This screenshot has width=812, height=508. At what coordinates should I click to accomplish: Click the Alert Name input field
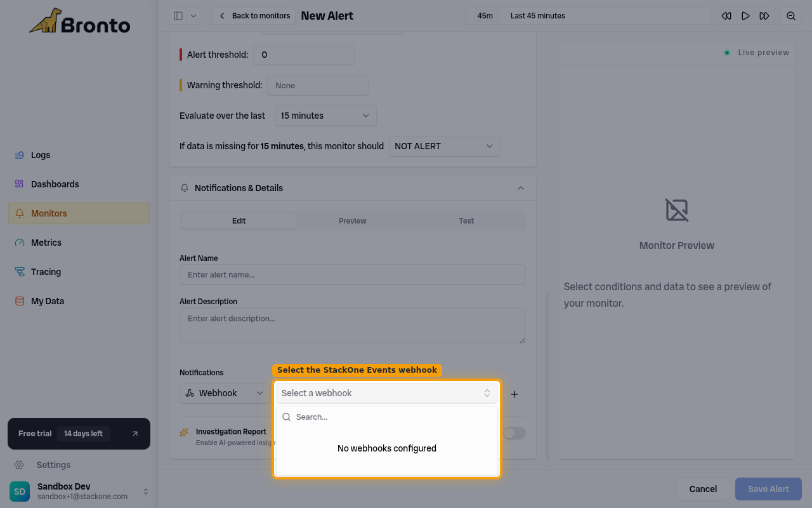tap(353, 275)
